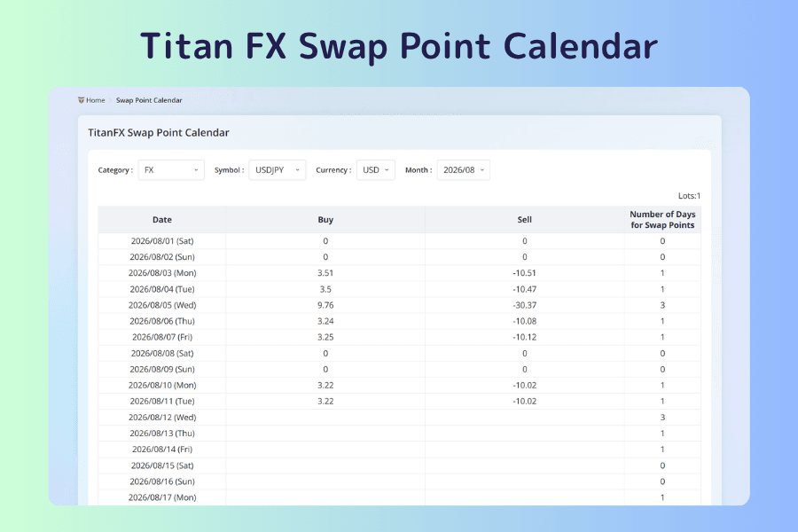The height and width of the screenshot is (532, 798).
Task: Select the 2026/08/03 (Mon) date cell
Action: click(162, 273)
